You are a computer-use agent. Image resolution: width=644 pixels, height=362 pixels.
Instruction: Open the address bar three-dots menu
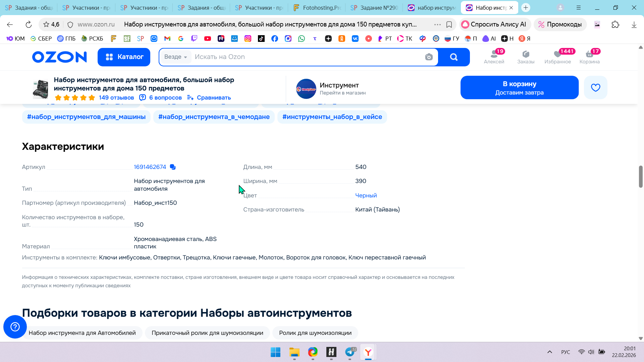[437, 24]
